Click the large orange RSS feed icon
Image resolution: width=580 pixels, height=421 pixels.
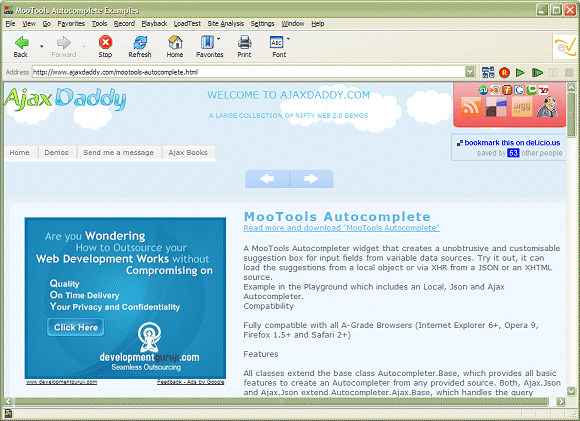point(471,107)
